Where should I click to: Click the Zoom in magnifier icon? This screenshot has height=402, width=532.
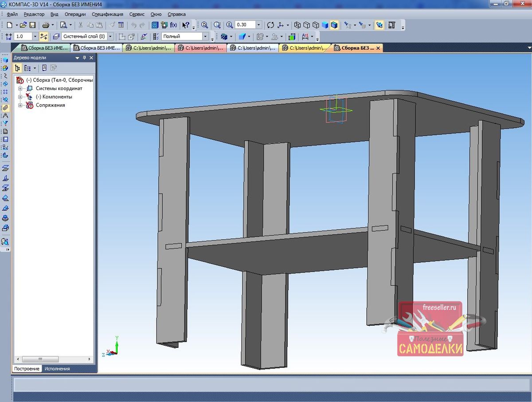point(230,25)
